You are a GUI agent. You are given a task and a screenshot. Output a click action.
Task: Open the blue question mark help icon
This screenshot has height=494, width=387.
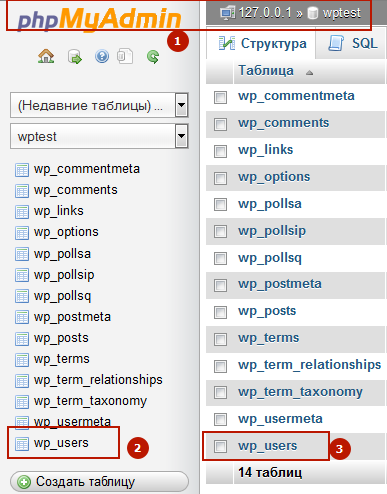102,57
